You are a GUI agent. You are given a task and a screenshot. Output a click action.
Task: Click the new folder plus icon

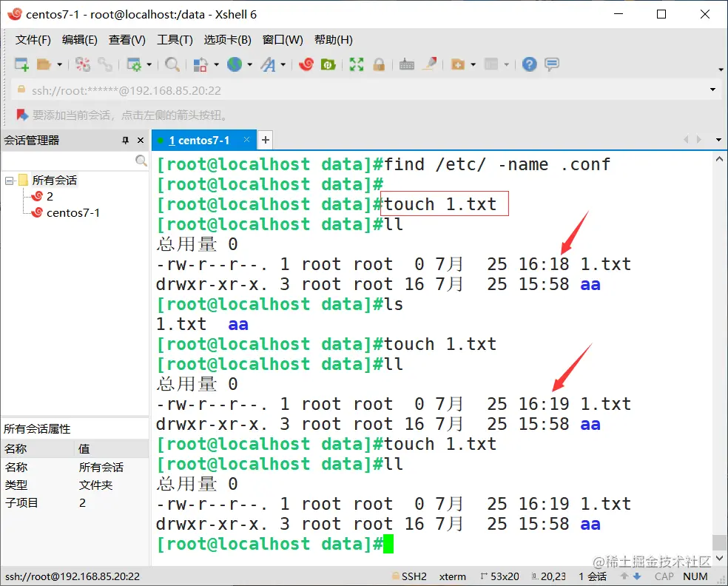458,64
